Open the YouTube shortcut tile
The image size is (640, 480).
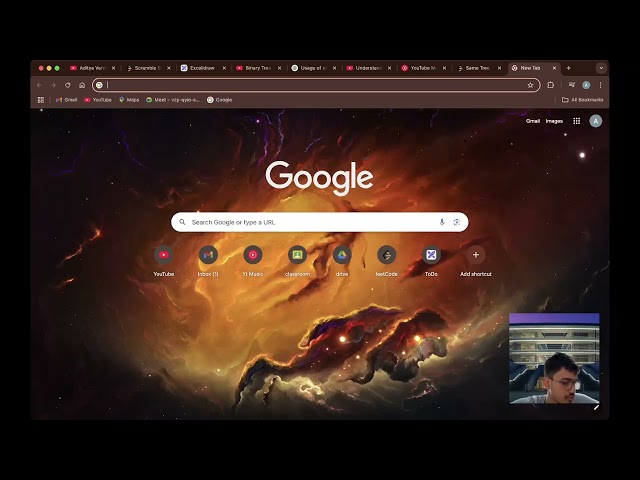pos(164,261)
